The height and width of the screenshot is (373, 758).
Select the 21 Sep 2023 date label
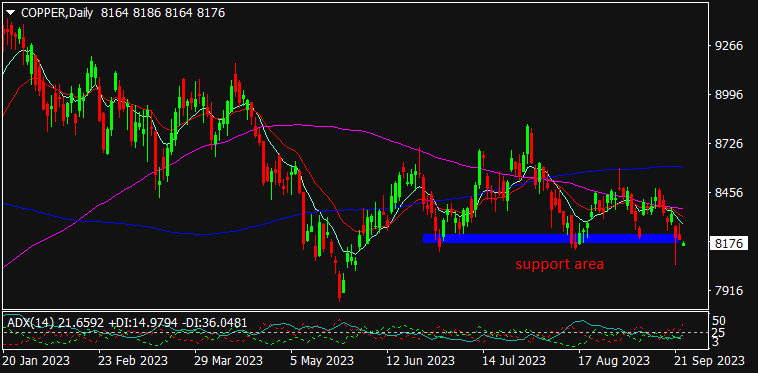click(x=709, y=360)
